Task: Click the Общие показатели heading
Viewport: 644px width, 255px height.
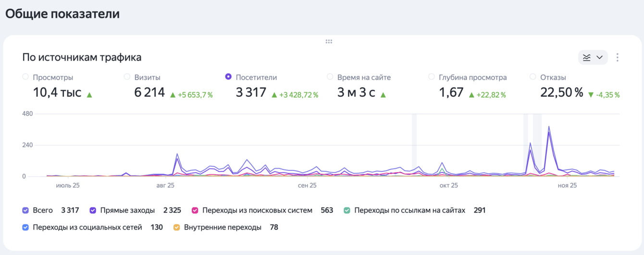Action: (62, 14)
